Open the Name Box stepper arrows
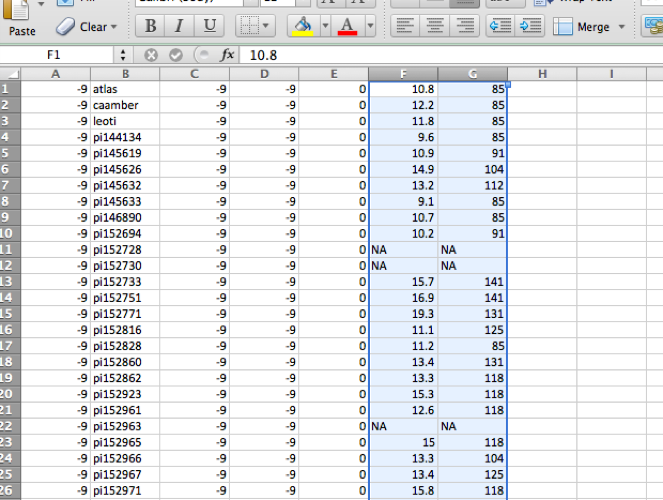663x500 pixels. (123, 55)
